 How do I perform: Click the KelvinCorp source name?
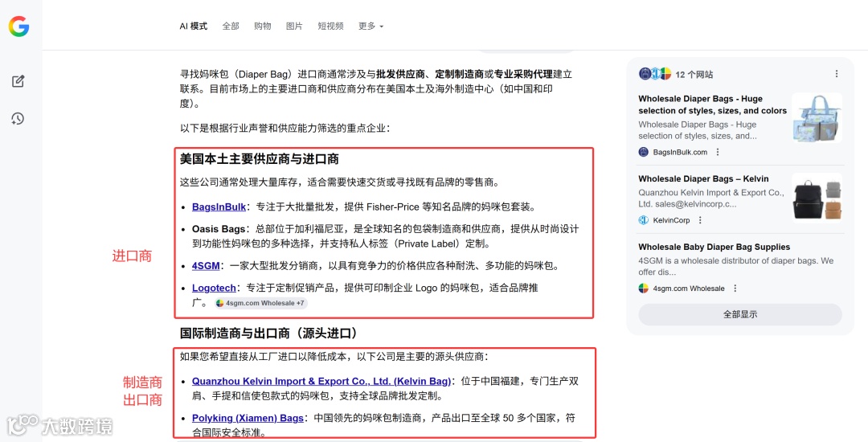pos(671,220)
